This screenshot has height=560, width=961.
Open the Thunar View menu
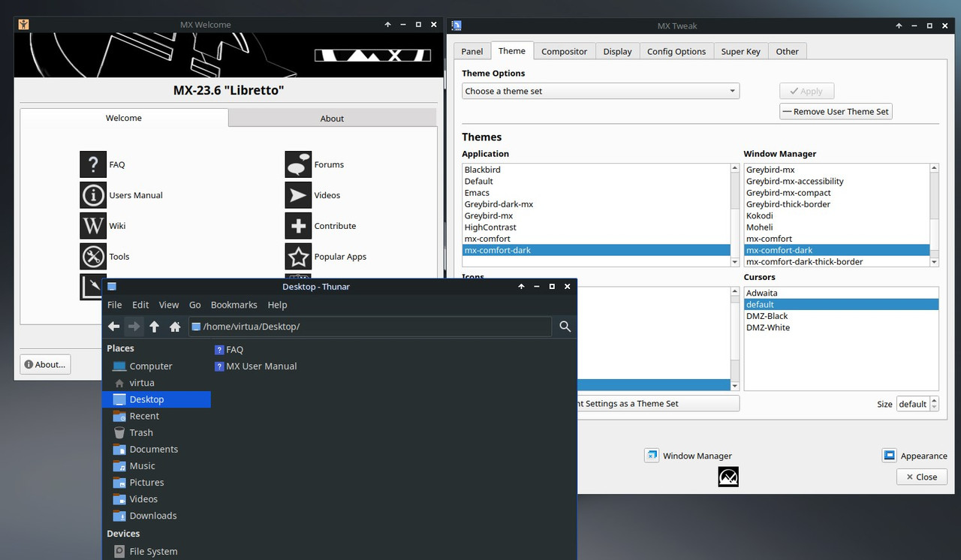click(x=169, y=305)
